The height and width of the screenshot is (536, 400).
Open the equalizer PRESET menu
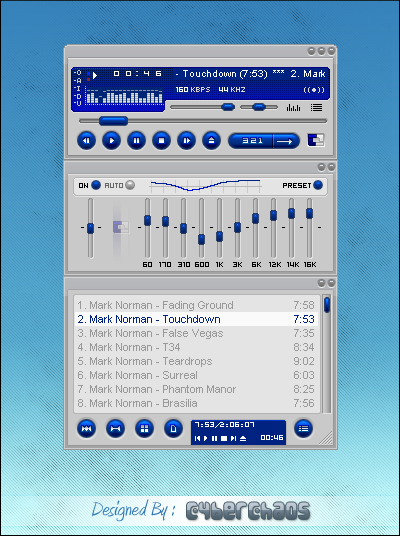pyautogui.click(x=318, y=185)
